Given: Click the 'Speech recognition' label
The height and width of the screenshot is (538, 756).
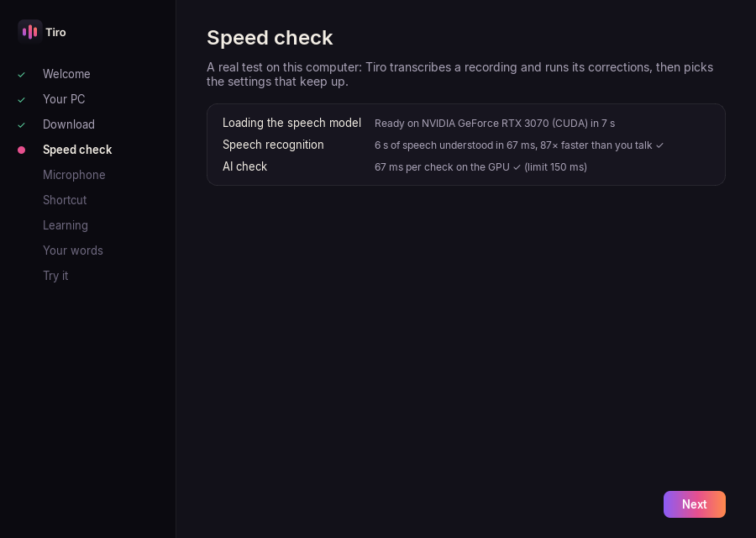Looking at the screenshot, I should 273,145.
